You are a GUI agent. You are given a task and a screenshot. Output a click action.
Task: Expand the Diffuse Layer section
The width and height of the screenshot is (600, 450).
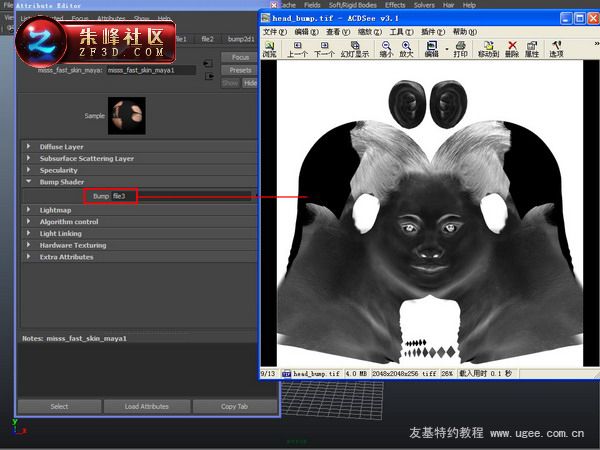(29, 147)
